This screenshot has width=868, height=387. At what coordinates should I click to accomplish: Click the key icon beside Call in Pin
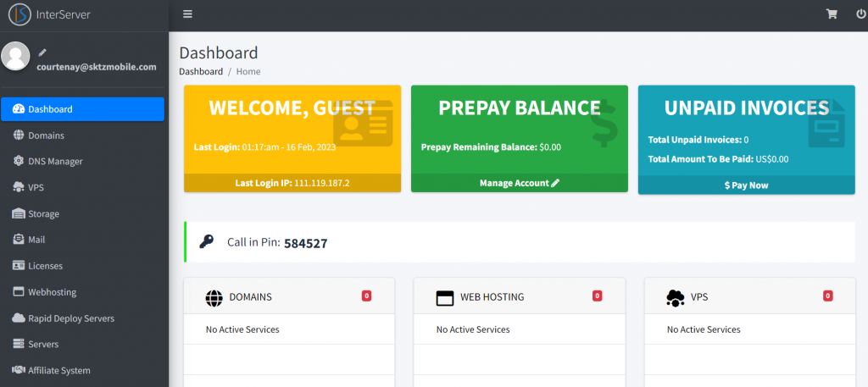coord(207,241)
